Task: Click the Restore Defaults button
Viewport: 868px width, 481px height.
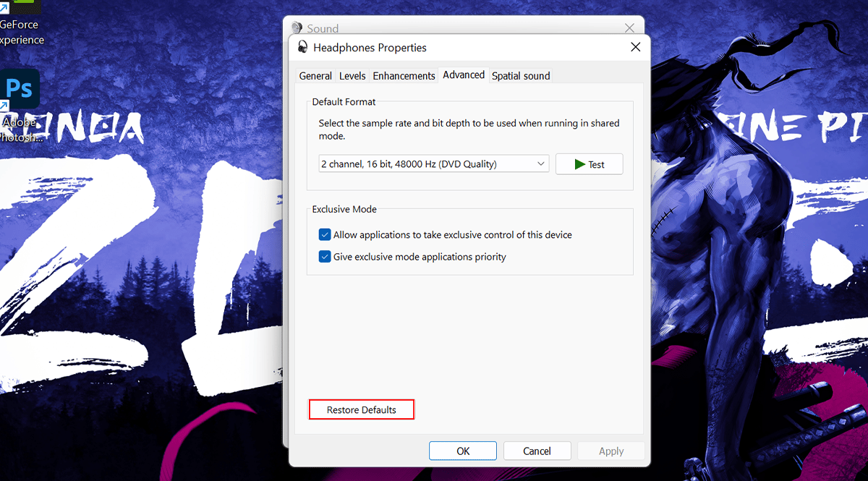Action: click(362, 409)
